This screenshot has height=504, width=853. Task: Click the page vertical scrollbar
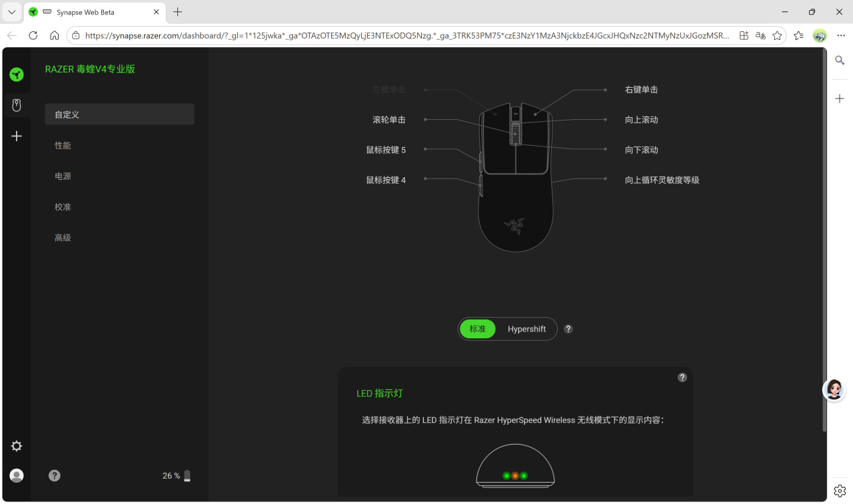point(824,240)
